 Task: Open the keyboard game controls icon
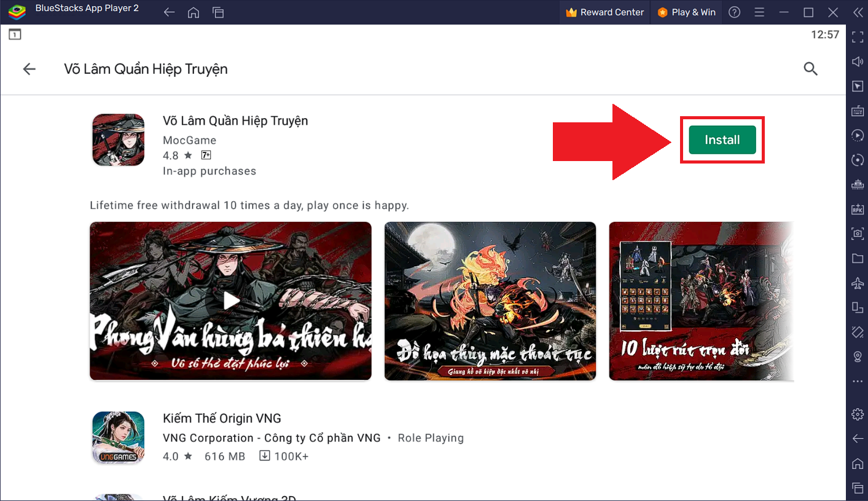point(858,111)
